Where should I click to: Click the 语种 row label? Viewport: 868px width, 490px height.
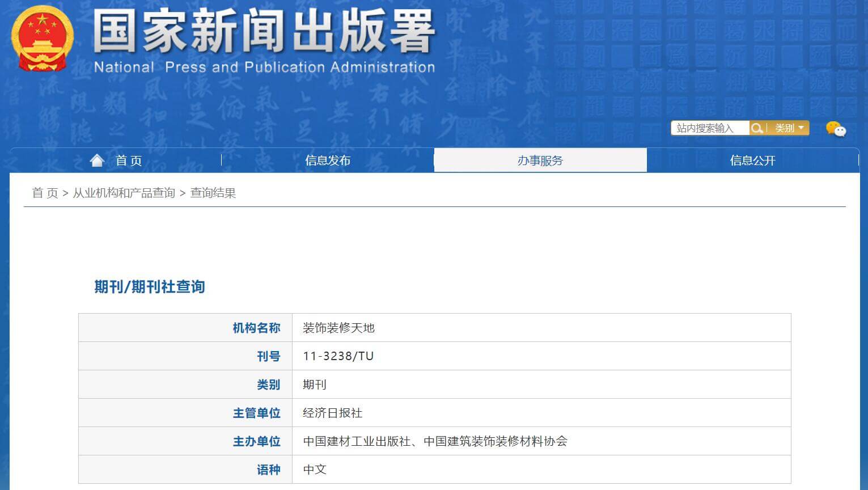(x=268, y=470)
